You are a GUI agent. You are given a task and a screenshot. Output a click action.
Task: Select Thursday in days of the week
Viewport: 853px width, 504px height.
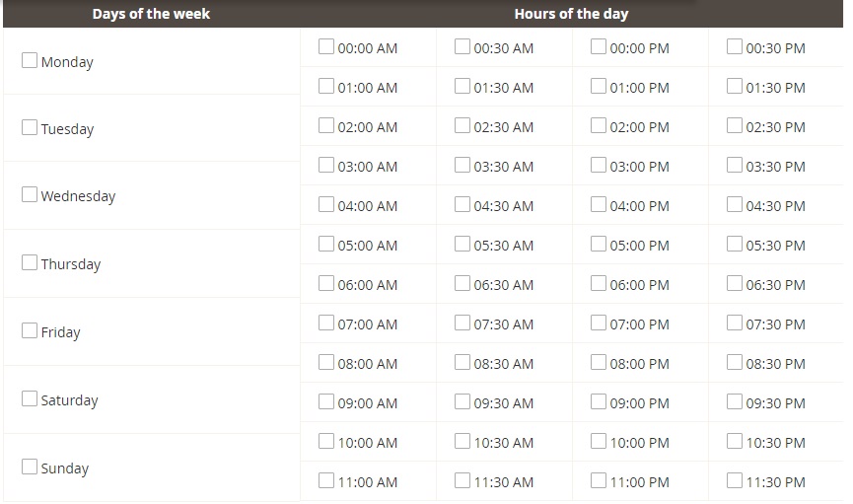click(30, 262)
